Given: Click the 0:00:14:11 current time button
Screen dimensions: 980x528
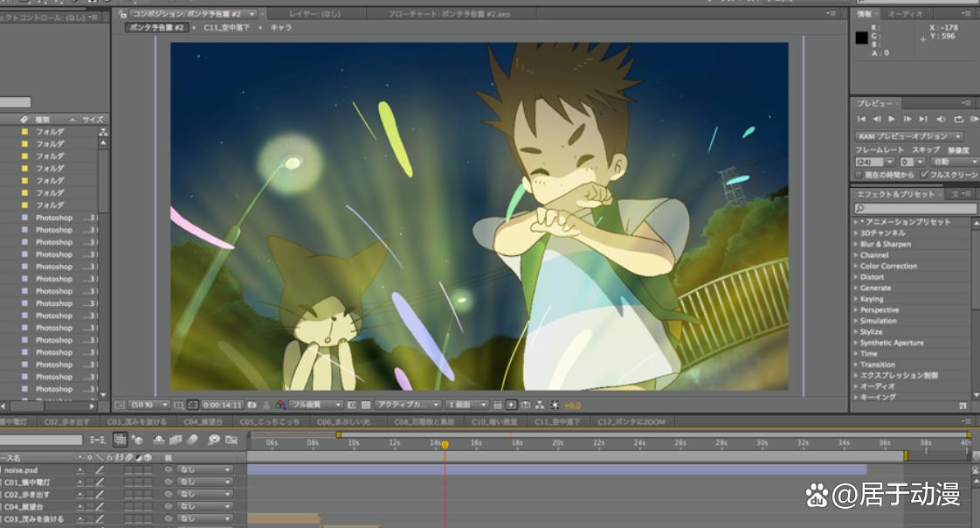Looking at the screenshot, I should pos(223,405).
